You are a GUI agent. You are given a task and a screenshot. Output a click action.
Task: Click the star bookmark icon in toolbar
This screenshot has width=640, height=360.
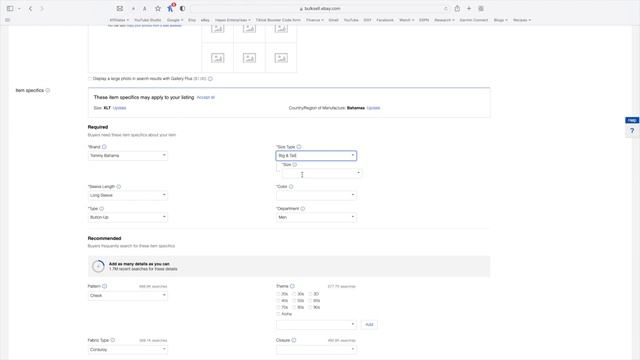click(158, 8)
